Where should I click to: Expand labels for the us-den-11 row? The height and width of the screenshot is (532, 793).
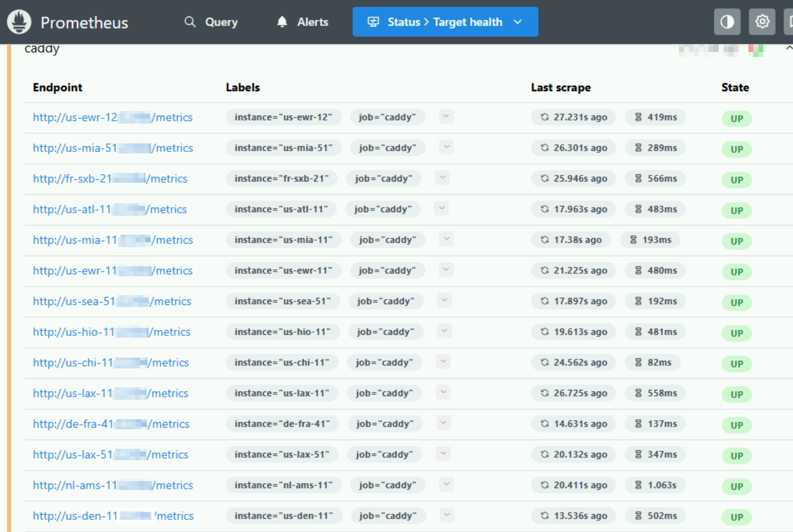pyautogui.click(x=447, y=515)
